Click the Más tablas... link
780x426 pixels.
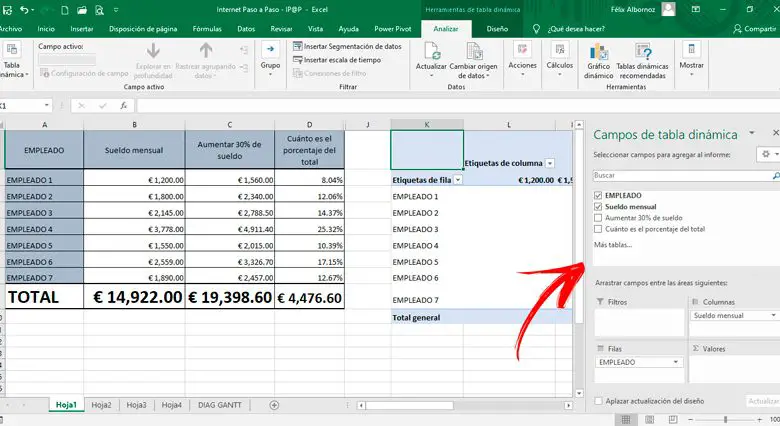click(x=613, y=244)
